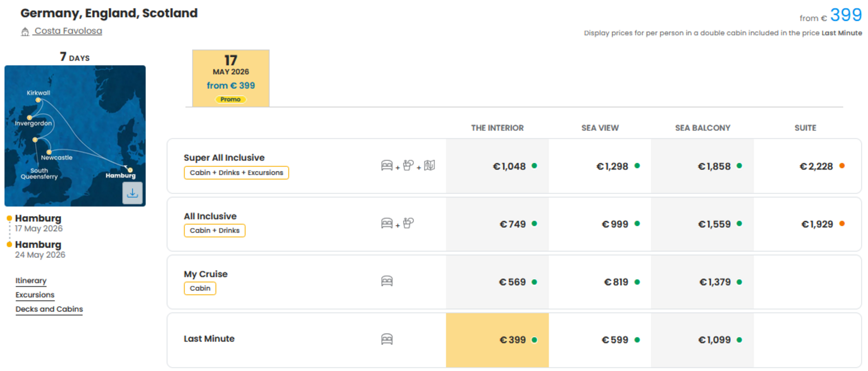This screenshot has width=868, height=371.
Task: Click the Last Minute fare title
Action: point(209,339)
